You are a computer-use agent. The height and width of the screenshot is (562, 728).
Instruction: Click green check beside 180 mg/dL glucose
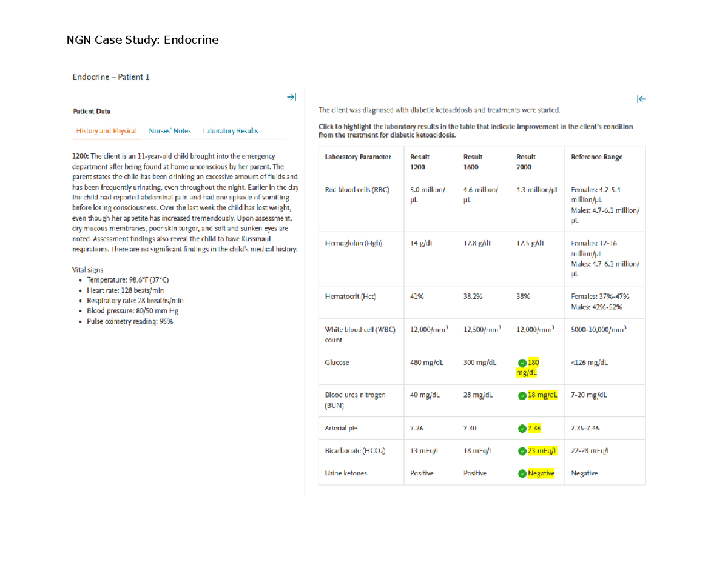pyautogui.click(x=522, y=363)
